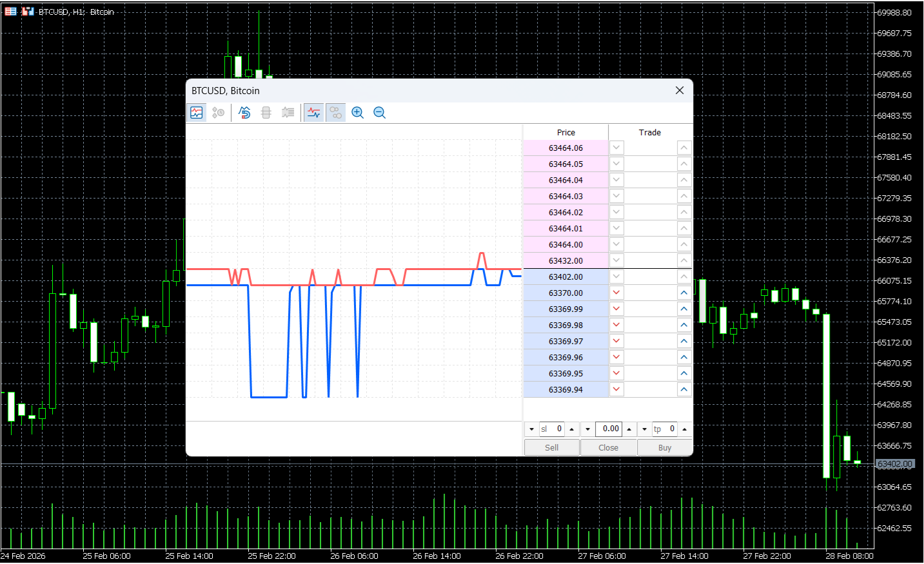This screenshot has width=924, height=564.
Task: Increase the sl stop loss value
Action: click(572, 429)
